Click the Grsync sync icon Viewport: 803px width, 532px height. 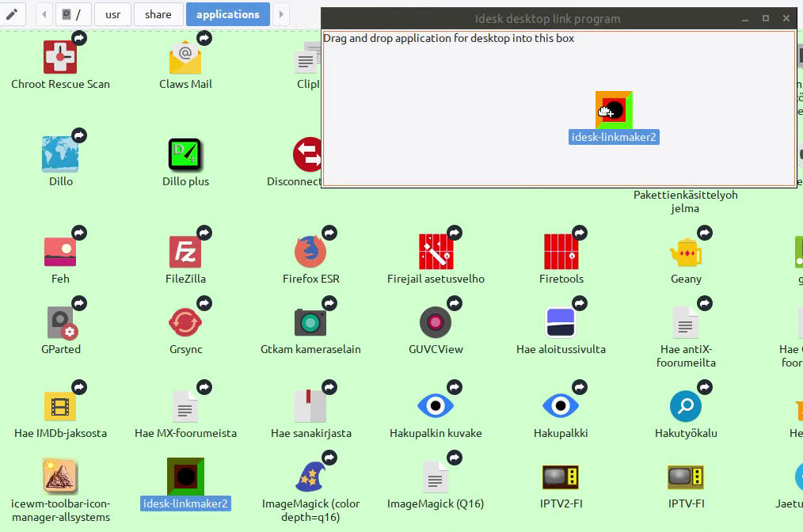coord(185,322)
